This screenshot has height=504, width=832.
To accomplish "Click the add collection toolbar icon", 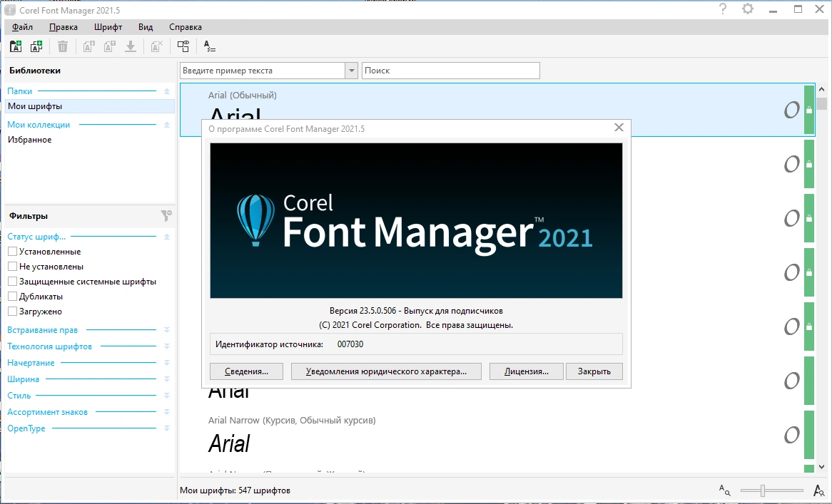I will [36, 46].
